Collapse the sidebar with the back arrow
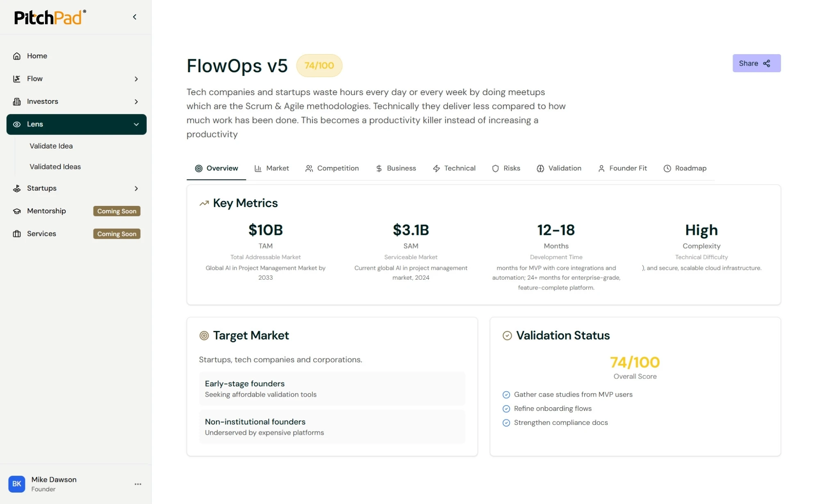 (134, 17)
